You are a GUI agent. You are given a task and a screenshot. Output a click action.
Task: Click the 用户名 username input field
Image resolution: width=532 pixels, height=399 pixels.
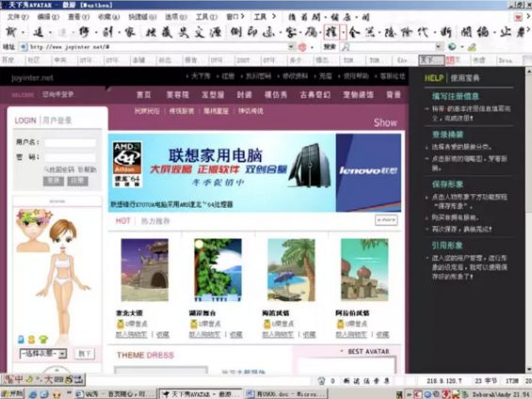[71, 143]
